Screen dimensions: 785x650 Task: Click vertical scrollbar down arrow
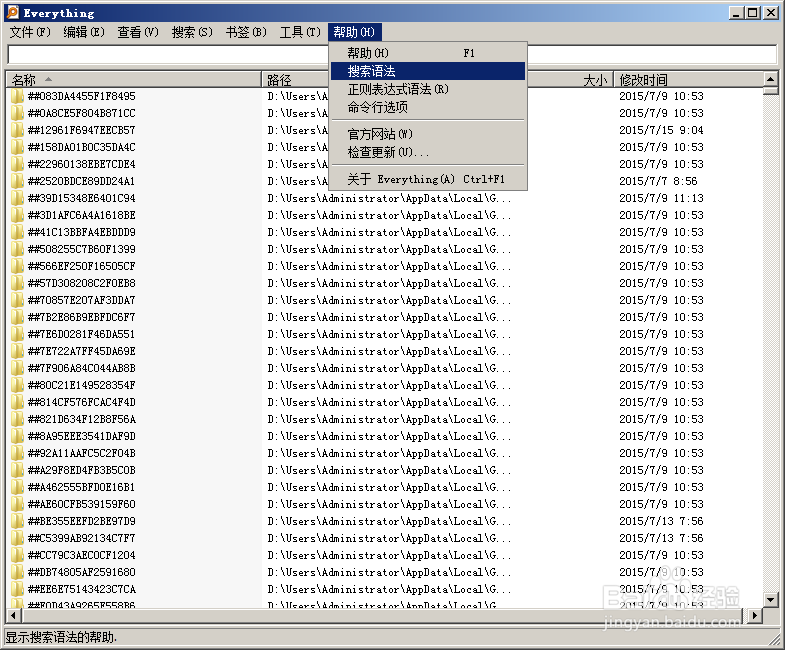tap(770, 599)
